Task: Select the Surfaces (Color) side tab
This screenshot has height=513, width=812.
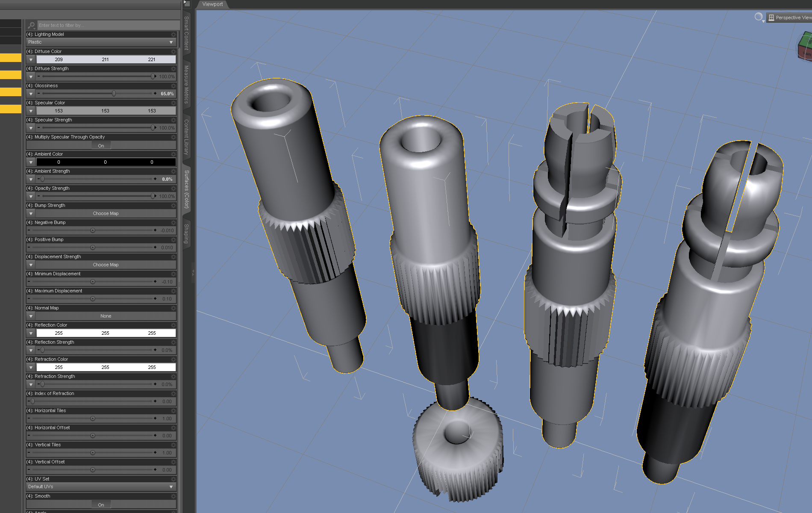Action: (187, 189)
